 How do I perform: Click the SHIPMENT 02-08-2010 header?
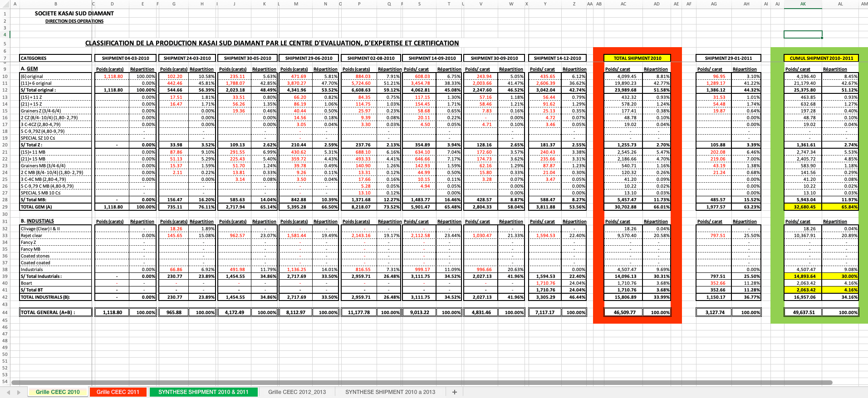point(371,58)
